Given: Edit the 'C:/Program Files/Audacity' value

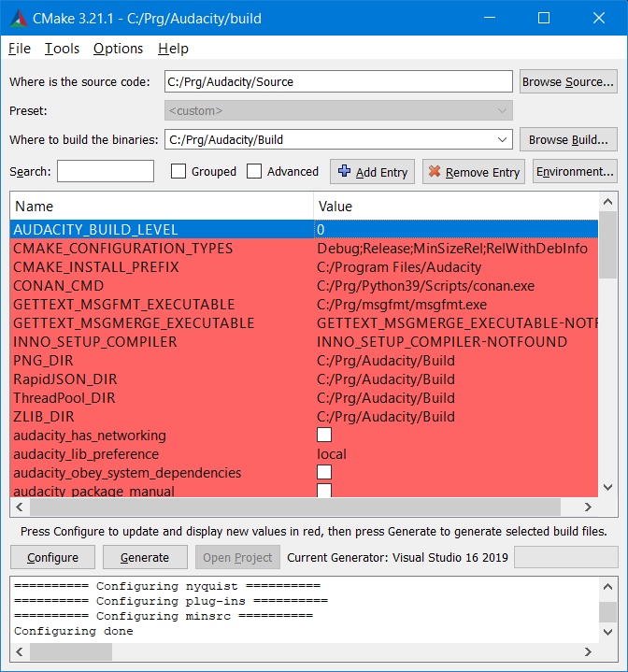Looking at the screenshot, I should click(399, 267).
